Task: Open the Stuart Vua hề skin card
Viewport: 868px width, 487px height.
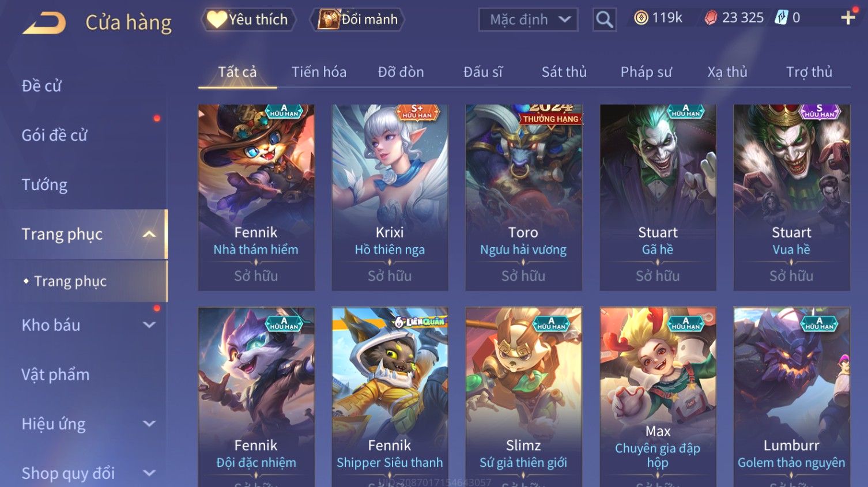Action: [791, 197]
